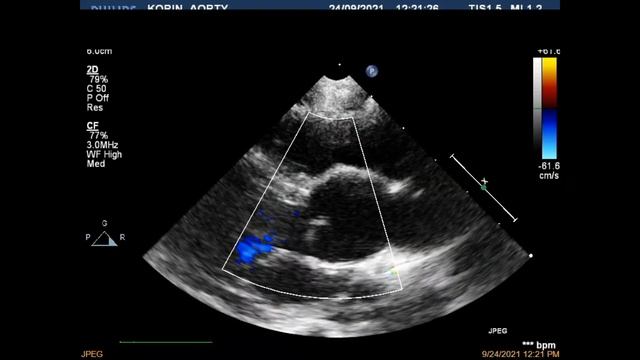Viewport: 640px width, 360px height.
Task: Click the 3.0MHz frequency value
Action: 102,145
